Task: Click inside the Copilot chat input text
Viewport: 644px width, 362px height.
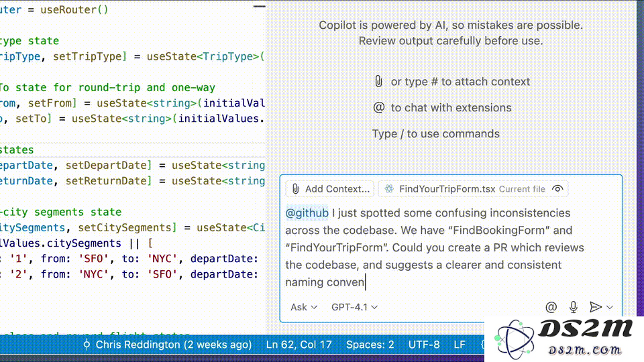Action: coord(435,247)
